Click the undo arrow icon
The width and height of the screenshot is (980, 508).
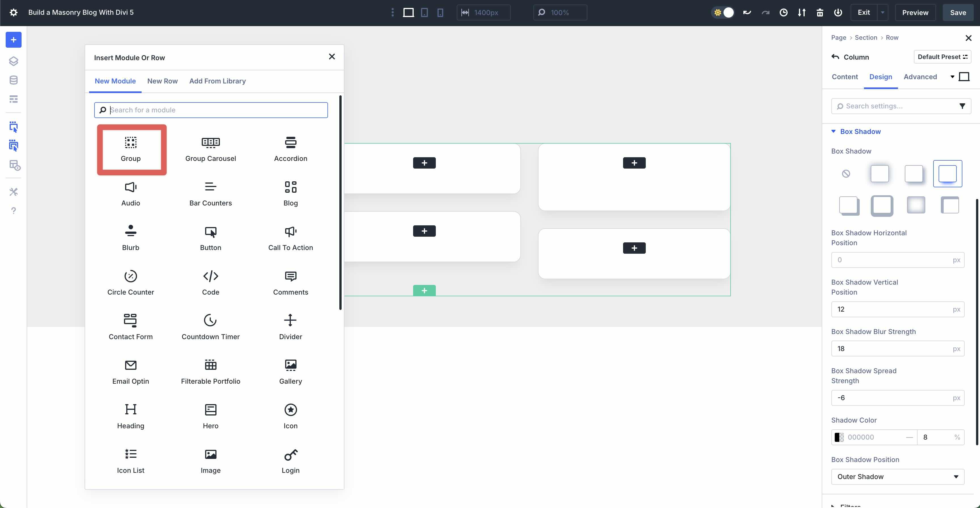click(x=747, y=12)
